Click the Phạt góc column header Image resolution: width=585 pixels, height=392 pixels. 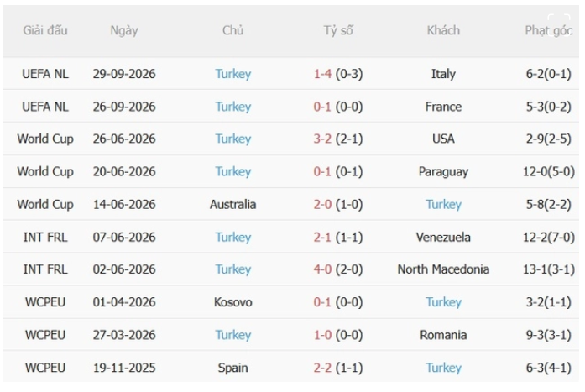point(548,30)
